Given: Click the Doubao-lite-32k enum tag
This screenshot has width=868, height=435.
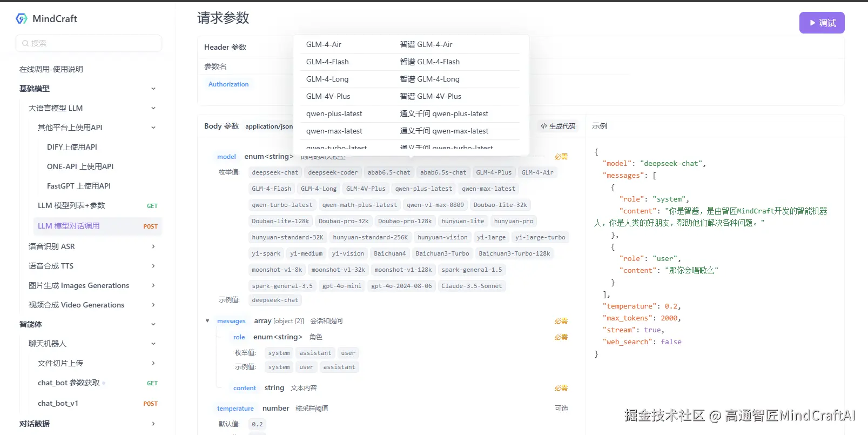Looking at the screenshot, I should [500, 205].
